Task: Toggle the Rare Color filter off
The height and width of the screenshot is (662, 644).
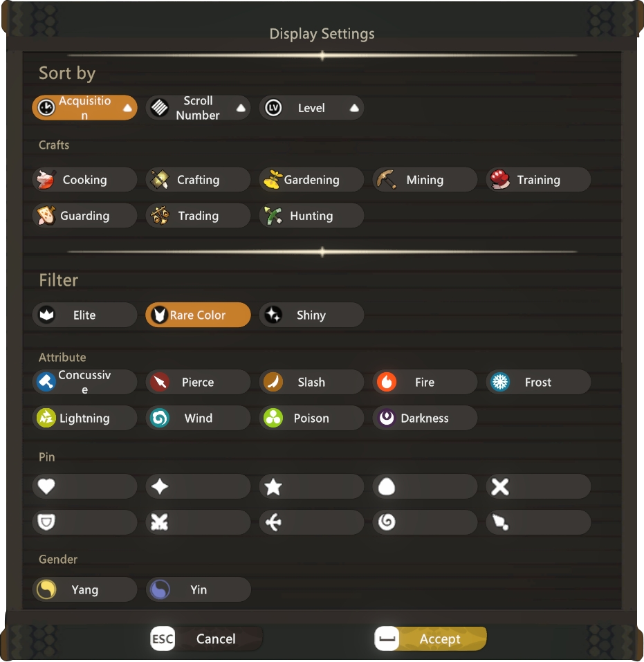Action: click(x=198, y=315)
